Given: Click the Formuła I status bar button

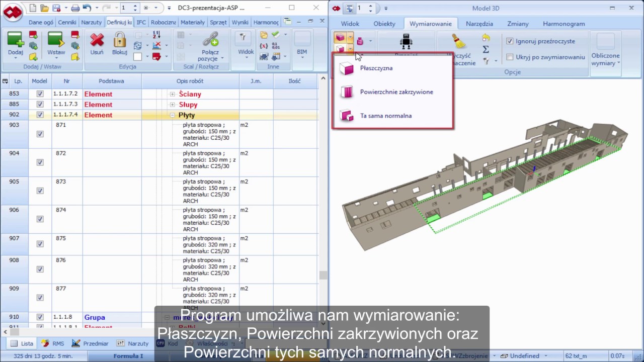Looking at the screenshot, I should pyautogui.click(x=128, y=356).
